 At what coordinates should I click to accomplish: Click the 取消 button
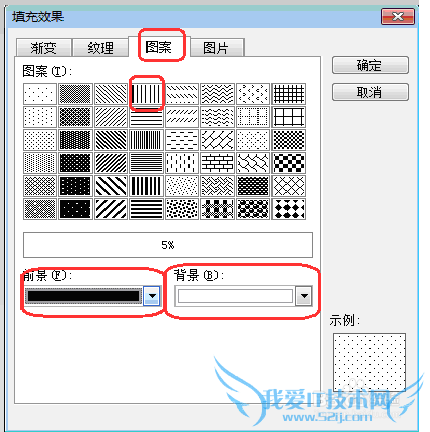[370, 92]
